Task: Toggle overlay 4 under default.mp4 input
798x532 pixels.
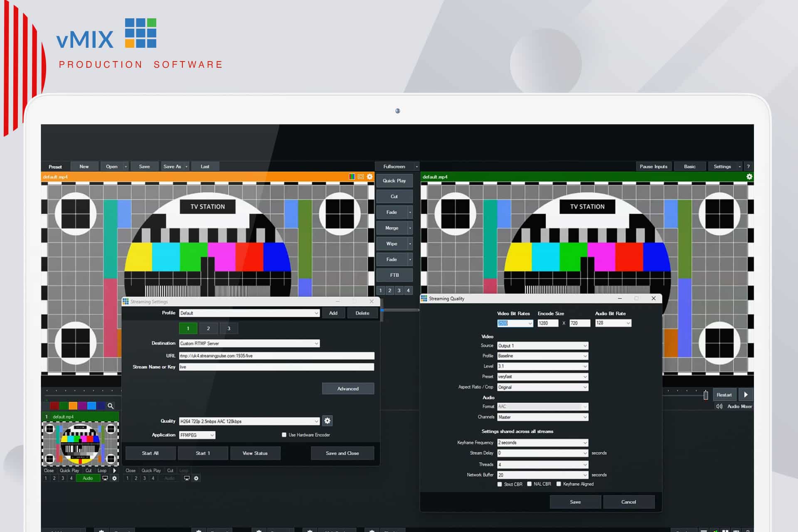Action: click(71, 478)
